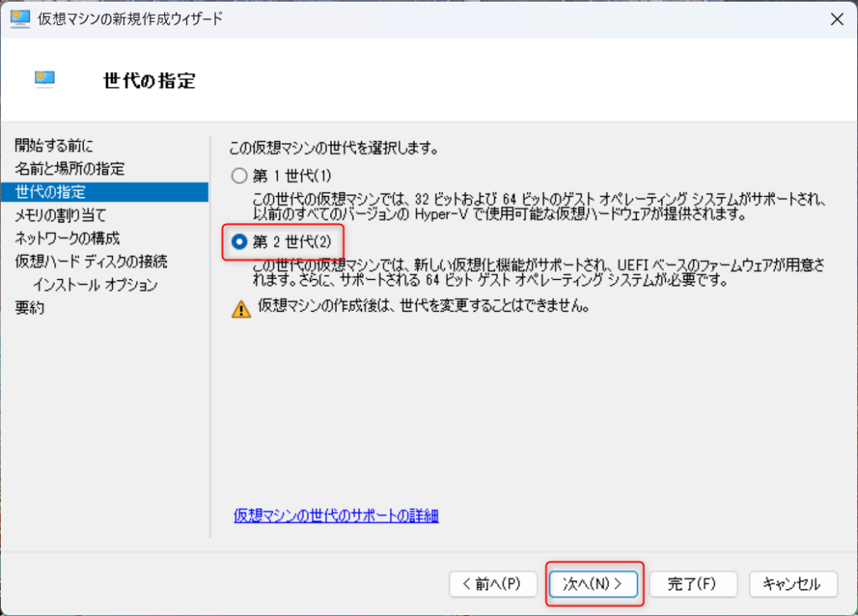858x616 pixels.
Task: Go to 開始する前に step in sidebar
Action: (54, 146)
